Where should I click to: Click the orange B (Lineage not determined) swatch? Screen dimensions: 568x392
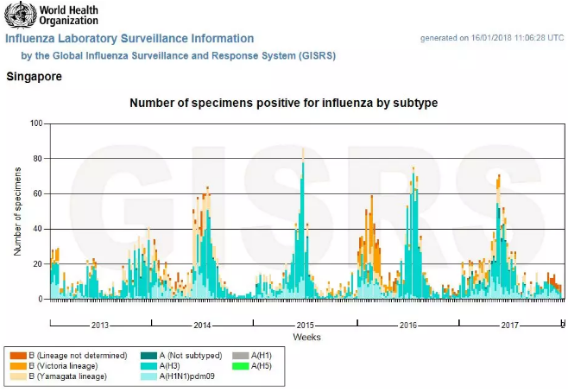coord(17,356)
